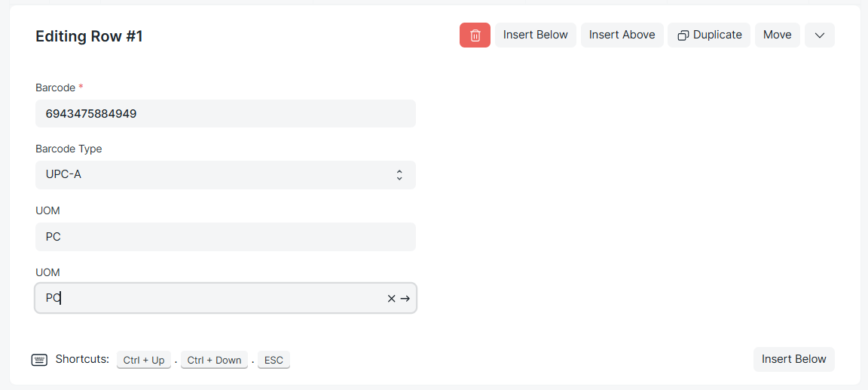Click the Ctrl + Down shortcut key
The width and height of the screenshot is (868, 390).
point(214,361)
